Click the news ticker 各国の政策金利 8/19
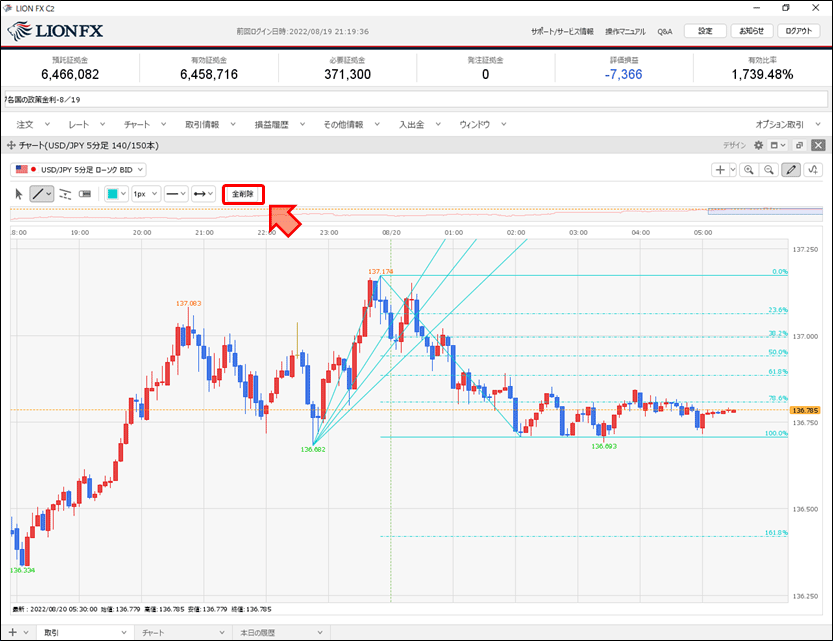Image resolution: width=833 pixels, height=641 pixels. point(42,99)
